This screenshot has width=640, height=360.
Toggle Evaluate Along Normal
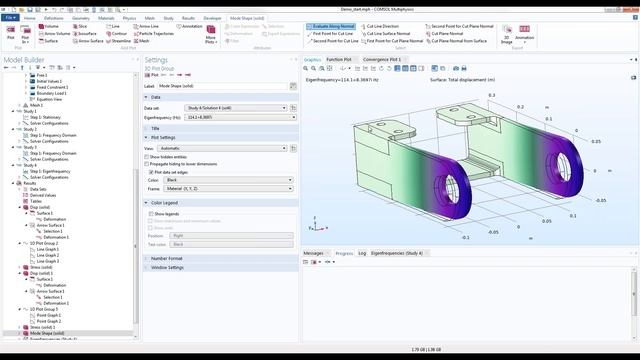(331, 27)
